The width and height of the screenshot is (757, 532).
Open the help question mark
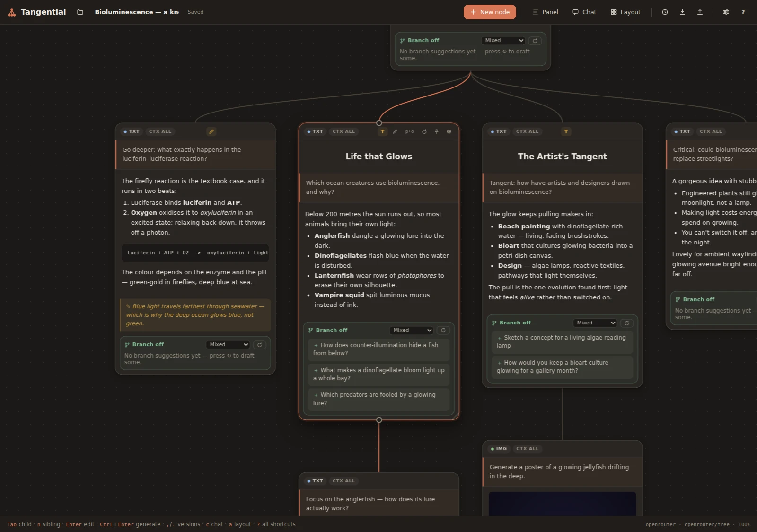pyautogui.click(x=743, y=12)
